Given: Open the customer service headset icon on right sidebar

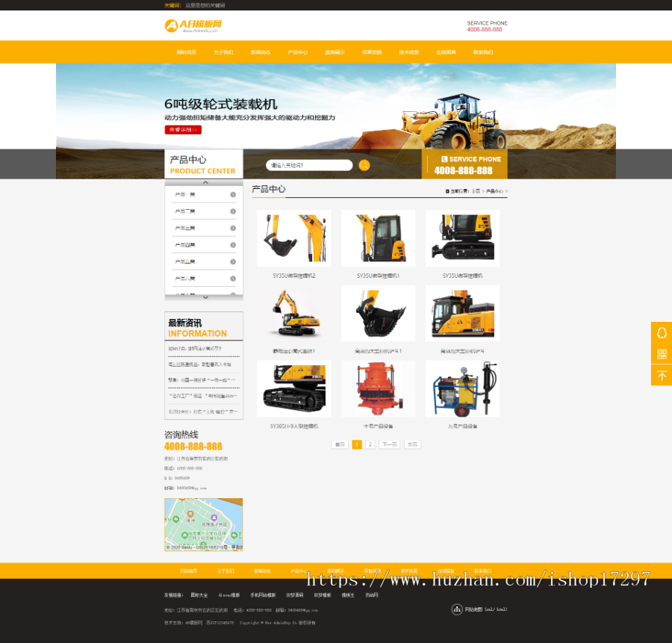Looking at the screenshot, I should point(662,332).
